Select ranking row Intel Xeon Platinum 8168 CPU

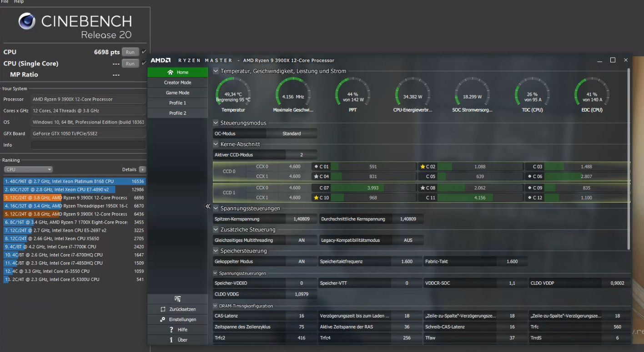74,181
